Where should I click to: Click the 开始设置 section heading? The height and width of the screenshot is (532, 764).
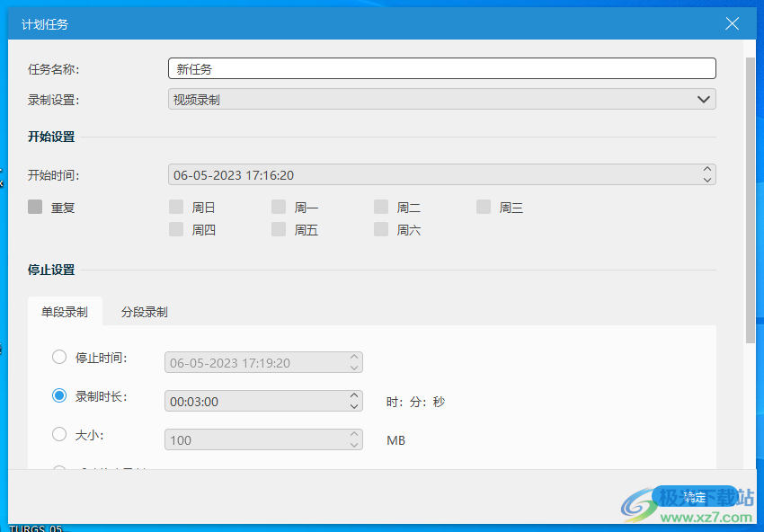[x=51, y=137]
